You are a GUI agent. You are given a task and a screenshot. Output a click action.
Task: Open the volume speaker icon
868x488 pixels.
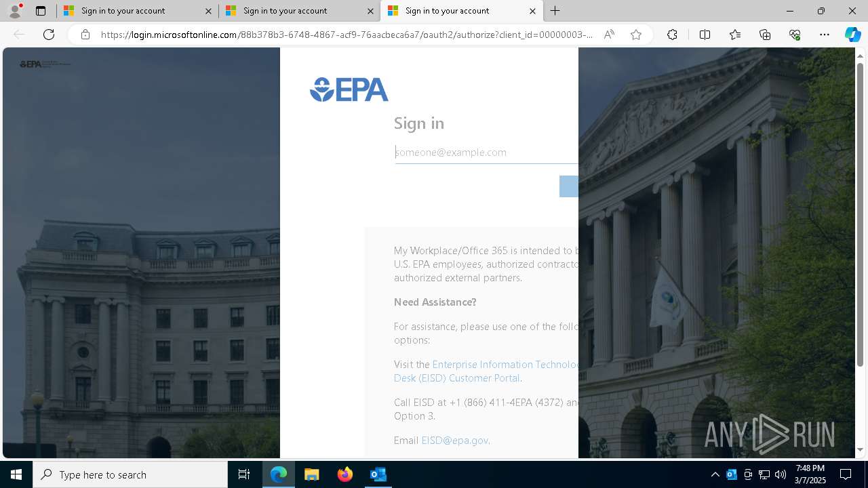(x=781, y=474)
